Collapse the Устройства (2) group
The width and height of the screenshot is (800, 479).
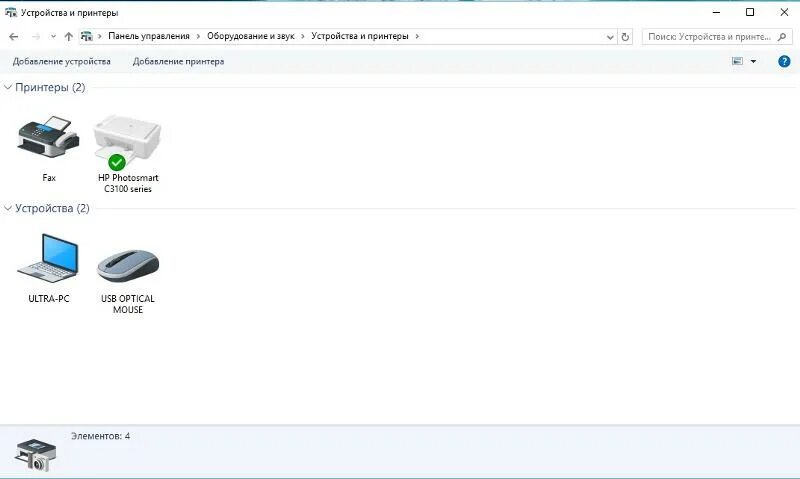[8, 208]
